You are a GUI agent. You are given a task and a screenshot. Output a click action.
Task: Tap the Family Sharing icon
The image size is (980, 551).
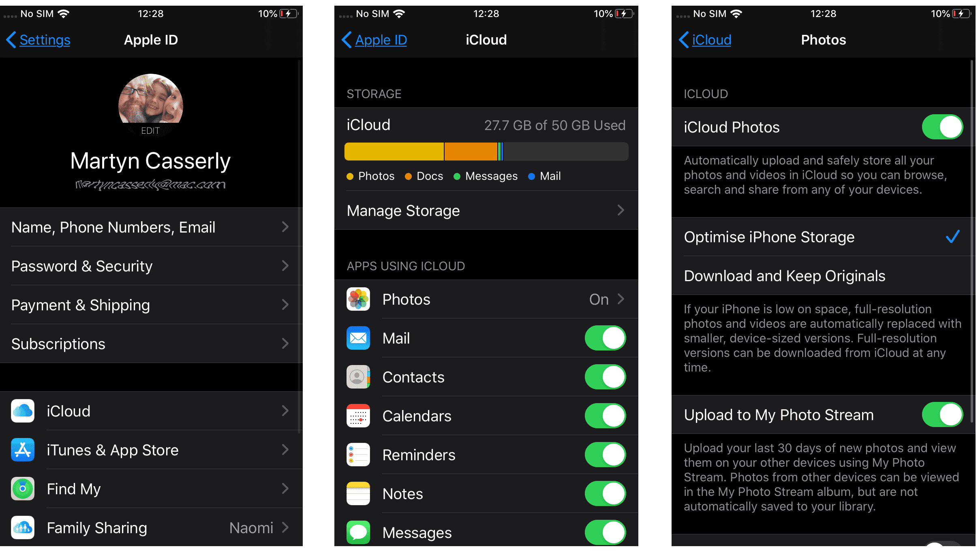[x=23, y=528]
